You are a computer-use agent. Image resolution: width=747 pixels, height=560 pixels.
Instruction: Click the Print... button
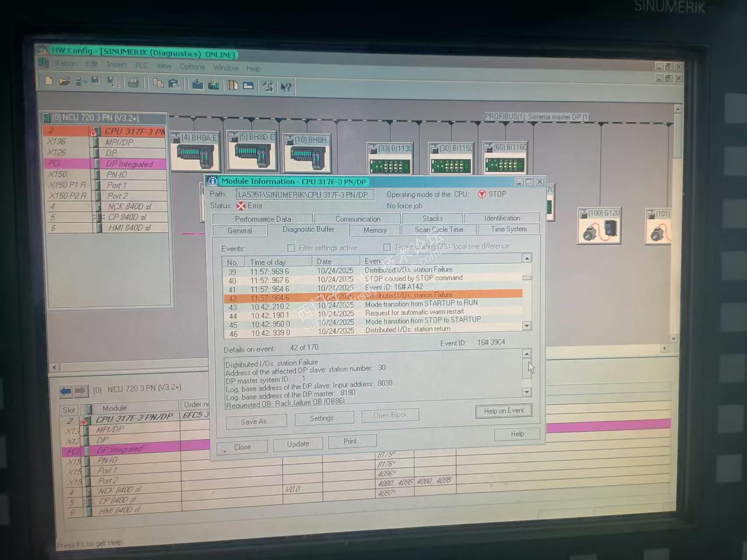352,441
